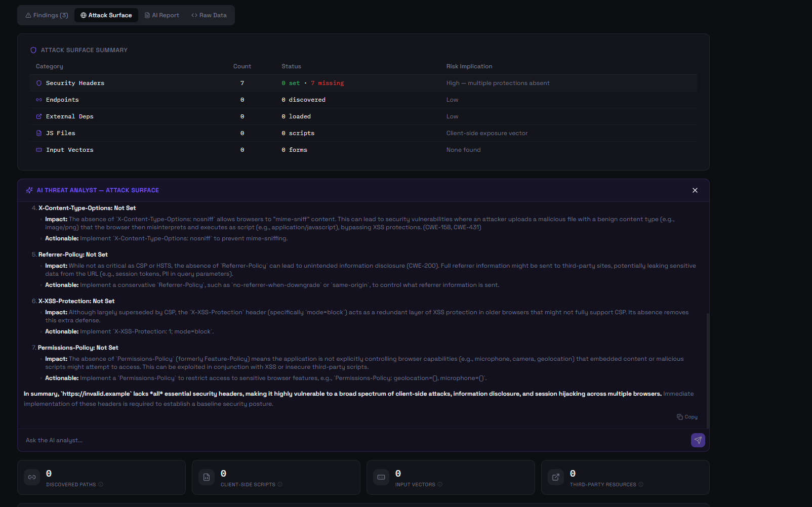
Task: Click the JS Files document icon
Action: (39, 133)
